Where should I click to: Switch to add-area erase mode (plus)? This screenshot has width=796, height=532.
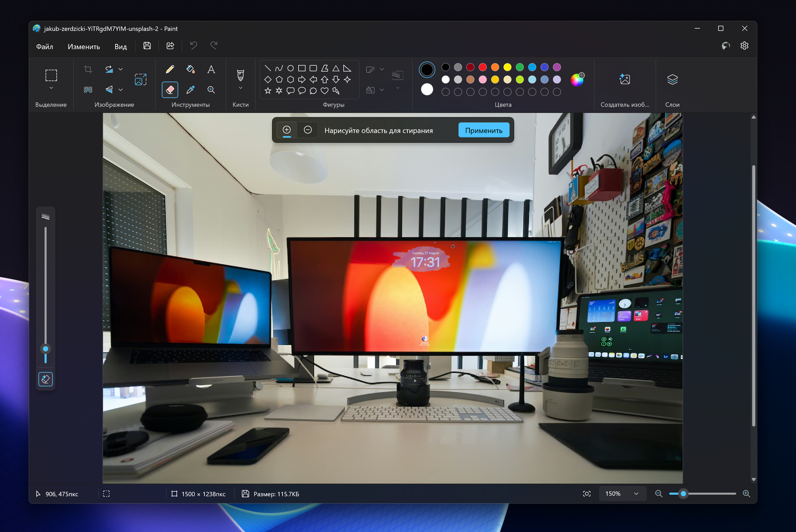coord(287,130)
